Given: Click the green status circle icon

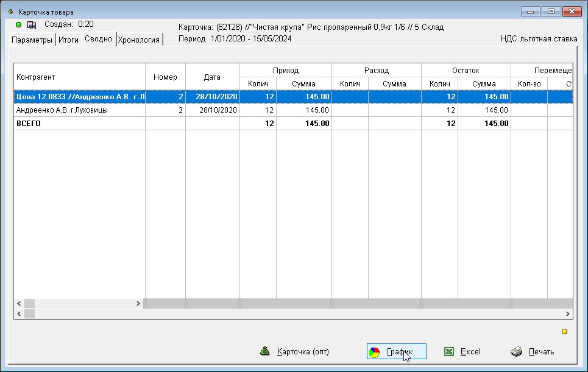Looking at the screenshot, I should (18, 24).
